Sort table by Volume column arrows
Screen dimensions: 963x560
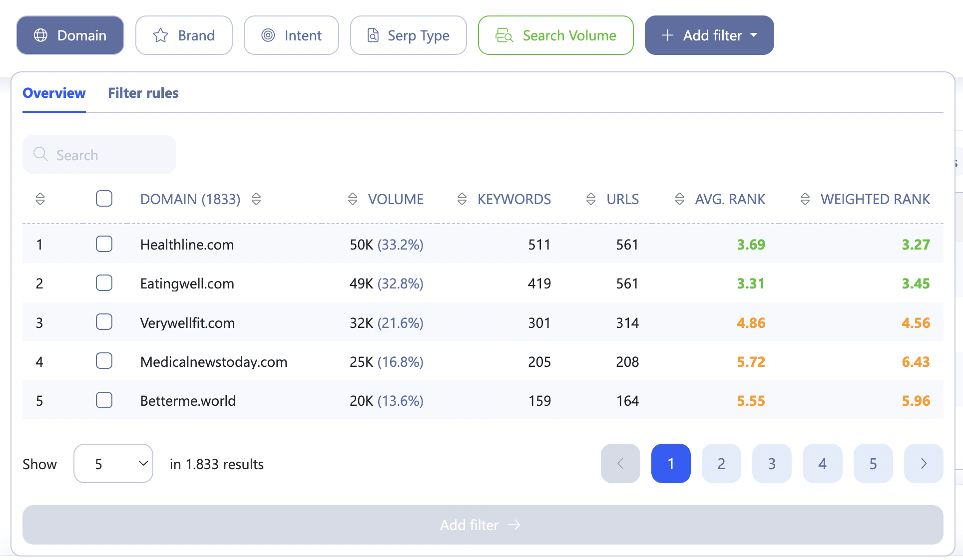point(353,199)
